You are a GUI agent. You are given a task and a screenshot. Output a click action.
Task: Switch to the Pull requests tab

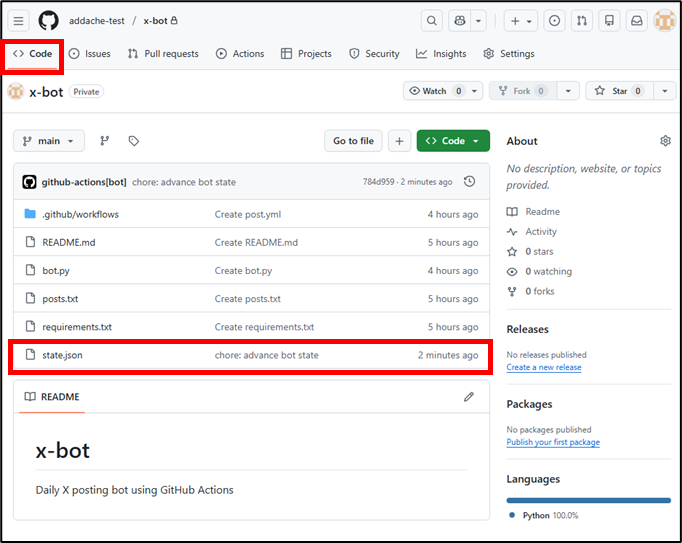click(163, 54)
